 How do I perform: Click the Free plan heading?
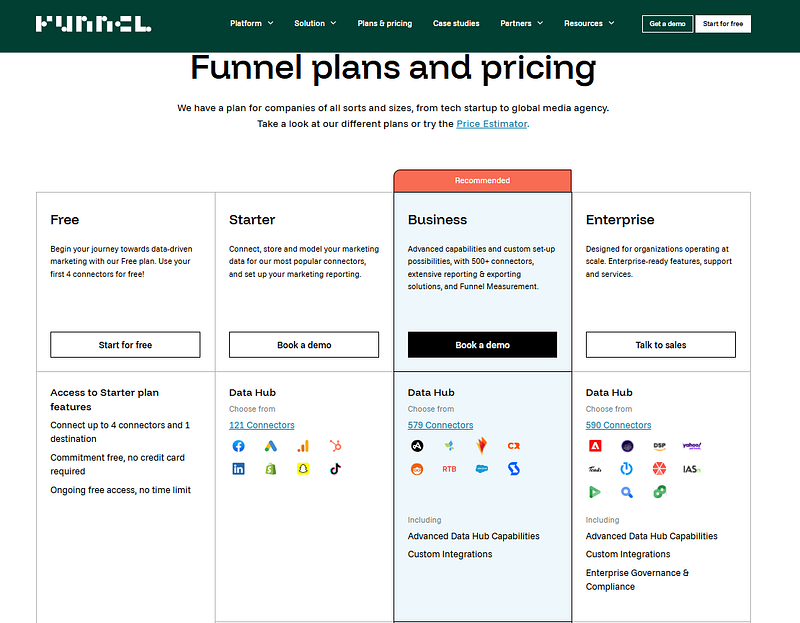point(65,220)
